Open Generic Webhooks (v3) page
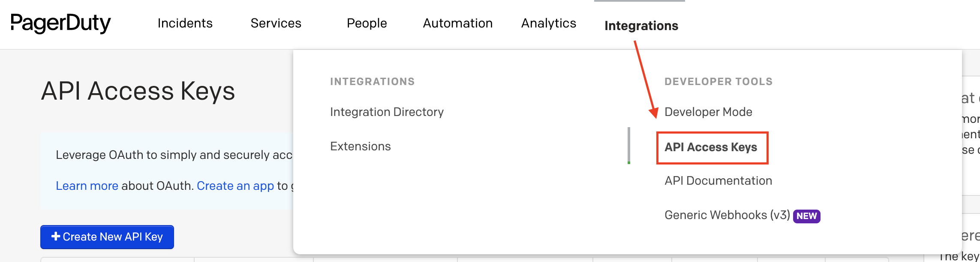The height and width of the screenshot is (262, 980). click(727, 215)
